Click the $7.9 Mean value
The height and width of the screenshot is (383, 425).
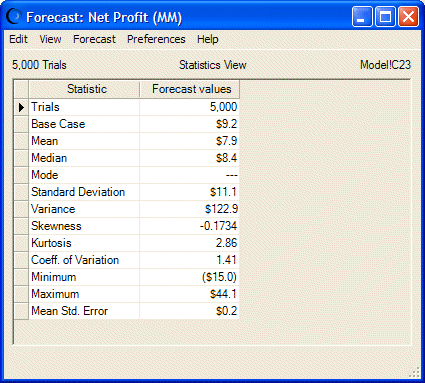[226, 141]
